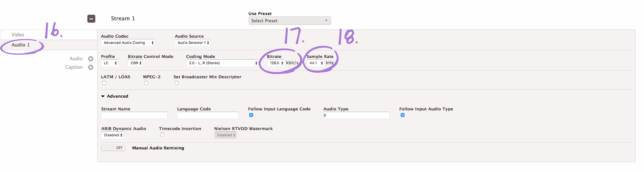Screen dimensions: 644x172
Task: Click the Stream Name input field
Action: [134, 115]
